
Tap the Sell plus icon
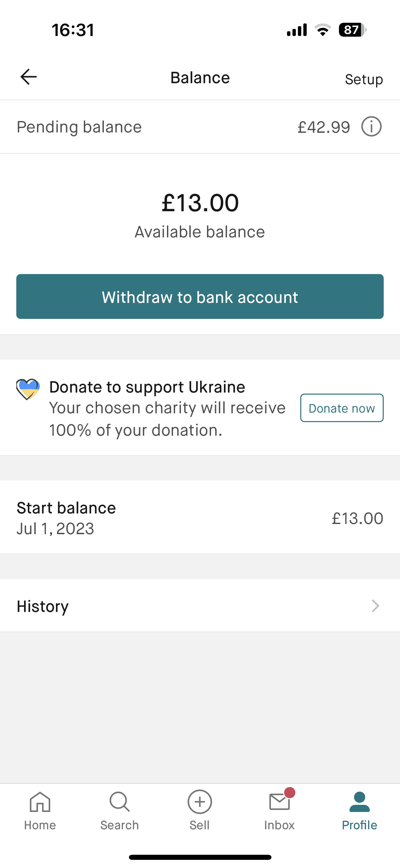[x=199, y=802]
